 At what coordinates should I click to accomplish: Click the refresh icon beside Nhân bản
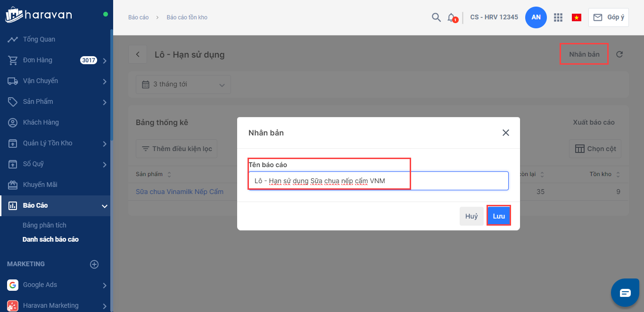(x=619, y=54)
